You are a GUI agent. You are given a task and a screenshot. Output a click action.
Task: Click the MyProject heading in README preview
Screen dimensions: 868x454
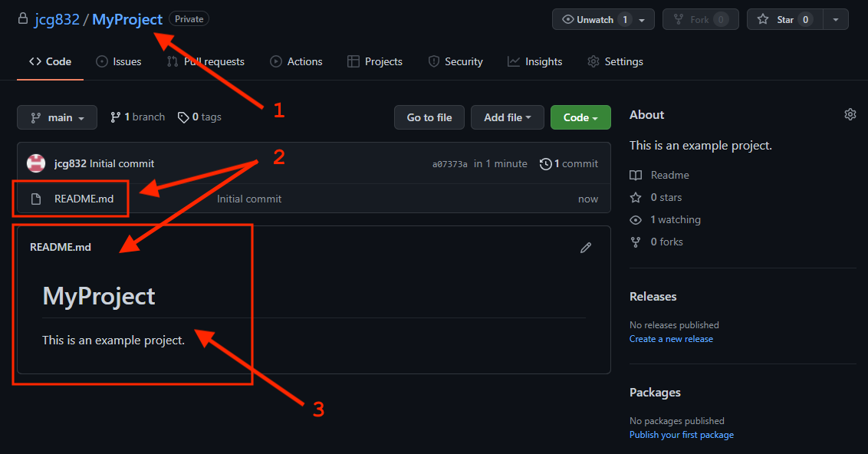tap(99, 296)
